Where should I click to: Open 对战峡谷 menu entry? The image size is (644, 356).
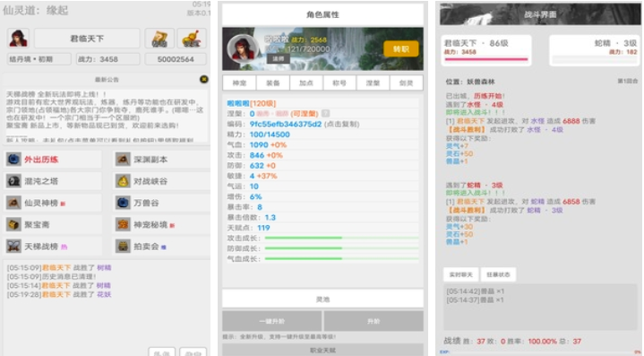coord(161,181)
